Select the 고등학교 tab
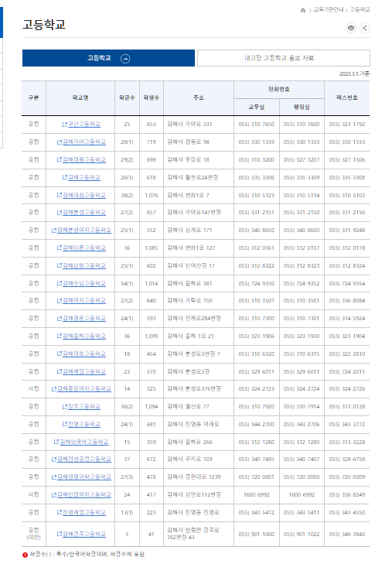This screenshot has height=574, width=392. 108,58
